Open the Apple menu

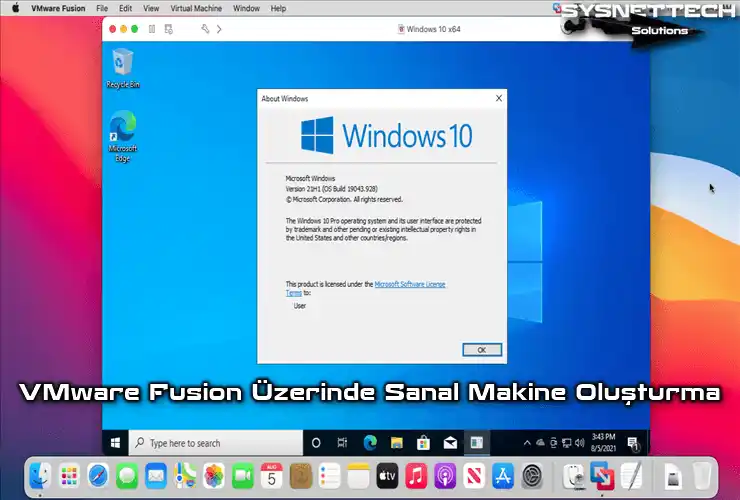(x=16, y=8)
